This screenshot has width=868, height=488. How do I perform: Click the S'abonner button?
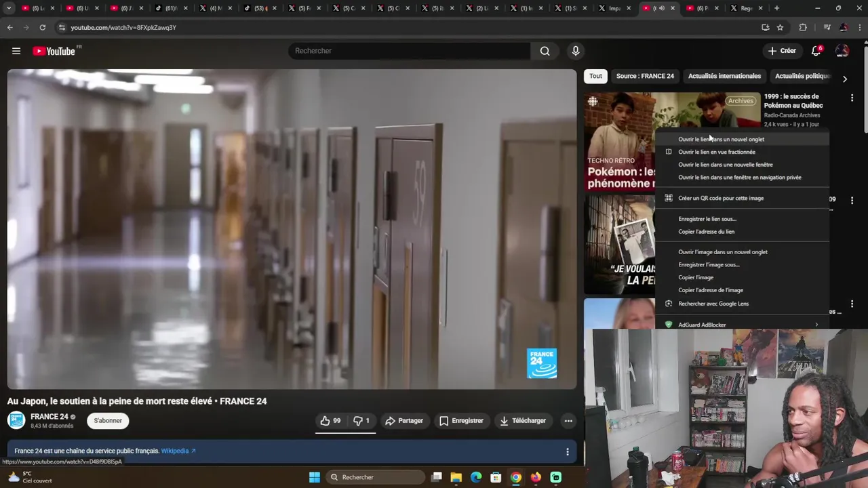point(108,421)
